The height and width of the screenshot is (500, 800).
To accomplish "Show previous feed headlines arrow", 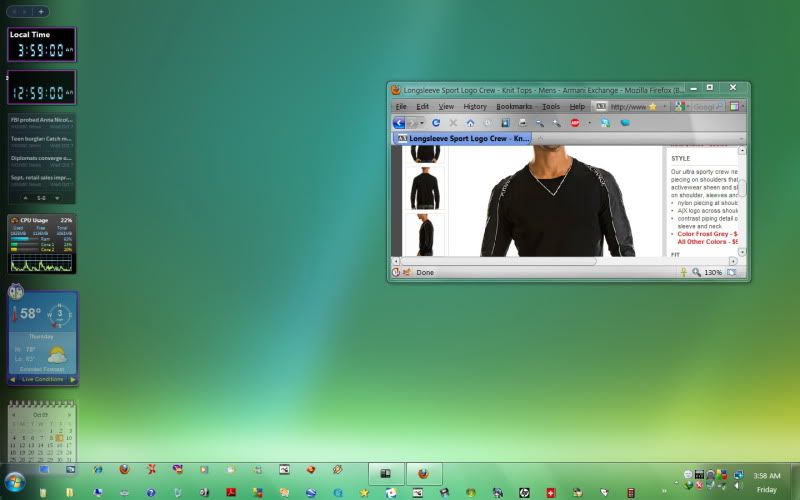I will point(26,198).
